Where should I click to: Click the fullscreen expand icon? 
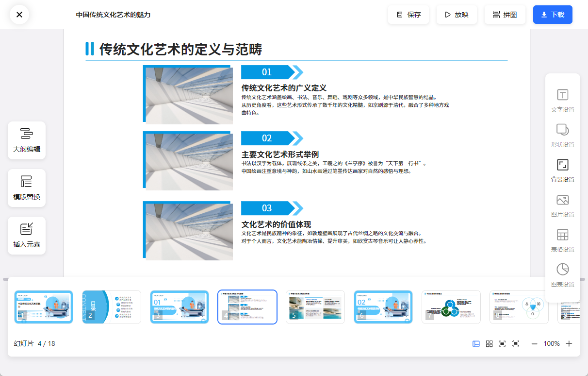516,343
